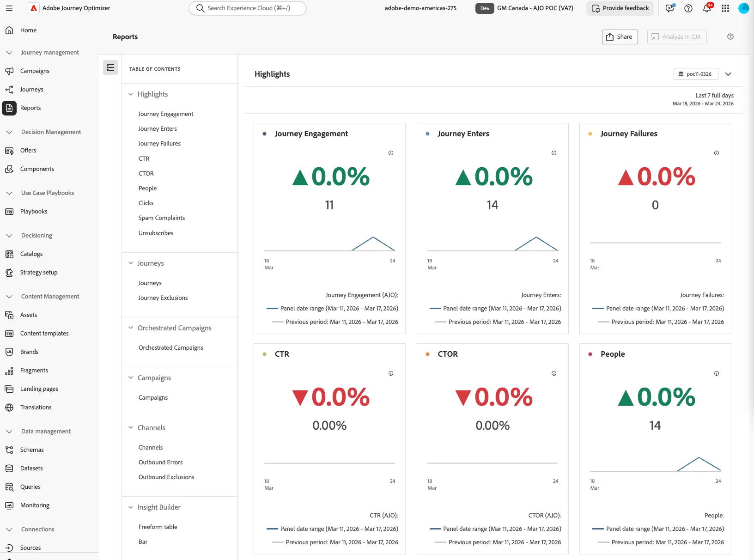Open Content templates in sidebar

point(44,334)
